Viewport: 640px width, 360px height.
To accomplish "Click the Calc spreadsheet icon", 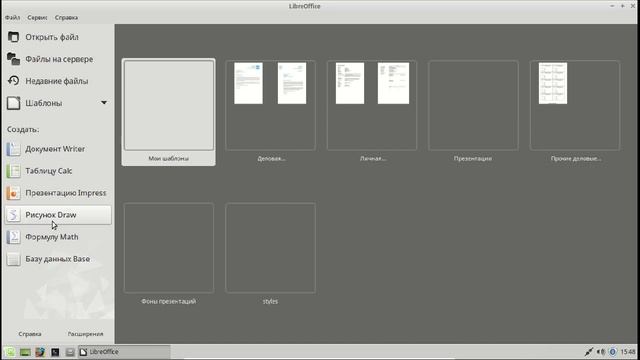I will coord(13,171).
